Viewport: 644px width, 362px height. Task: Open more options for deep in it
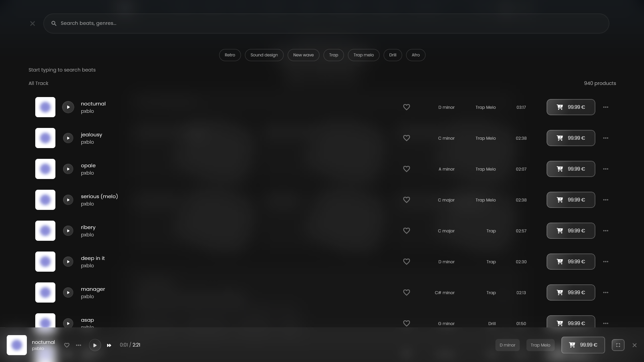[x=606, y=262]
